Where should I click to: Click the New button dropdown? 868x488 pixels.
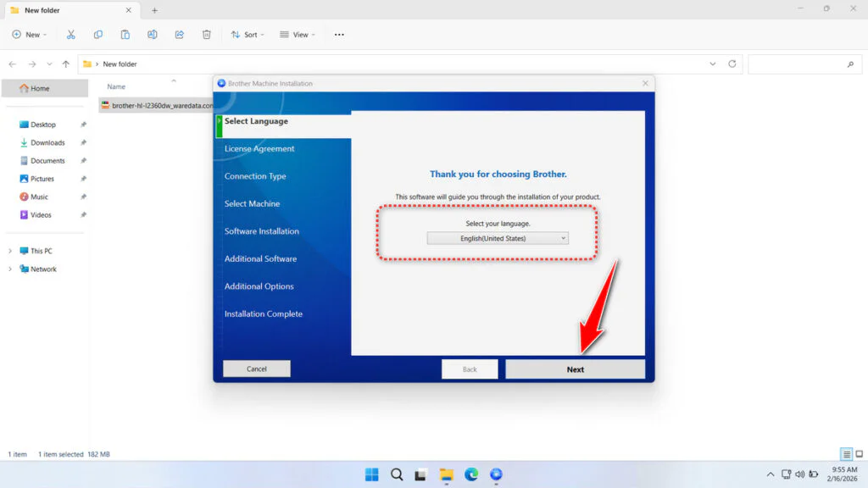point(30,35)
